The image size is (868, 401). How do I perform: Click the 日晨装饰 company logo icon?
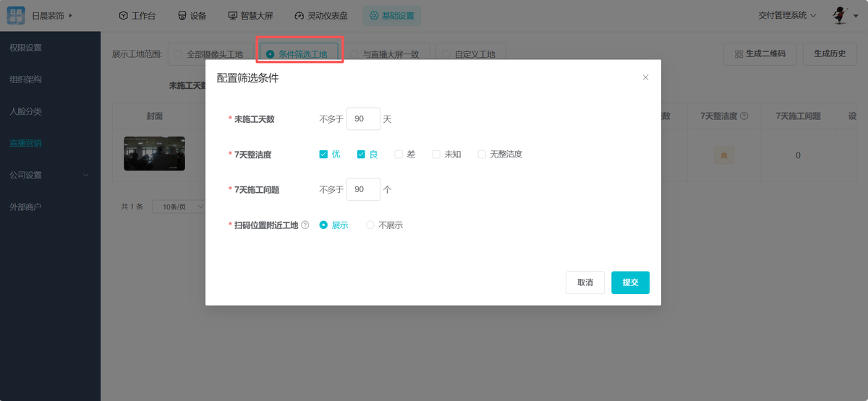16,15
